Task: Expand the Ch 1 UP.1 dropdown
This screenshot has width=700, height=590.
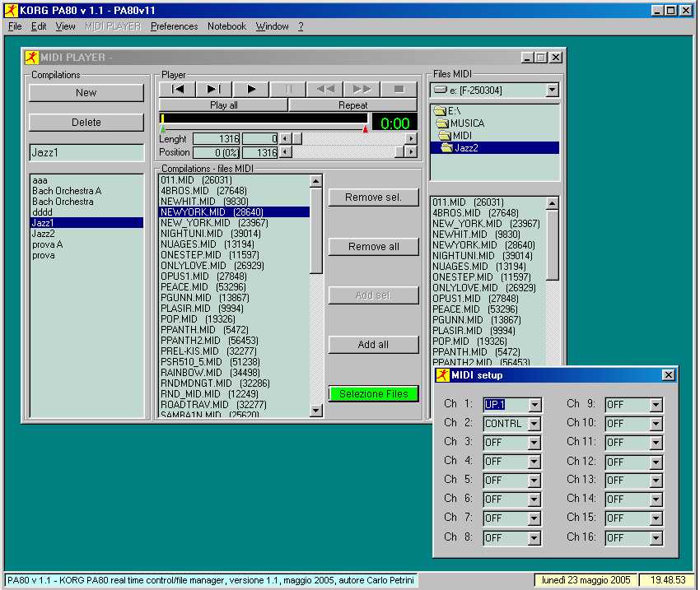Action: [534, 405]
